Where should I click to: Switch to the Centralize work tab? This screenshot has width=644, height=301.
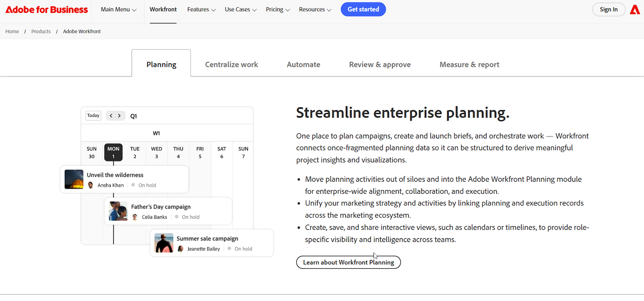tap(231, 64)
